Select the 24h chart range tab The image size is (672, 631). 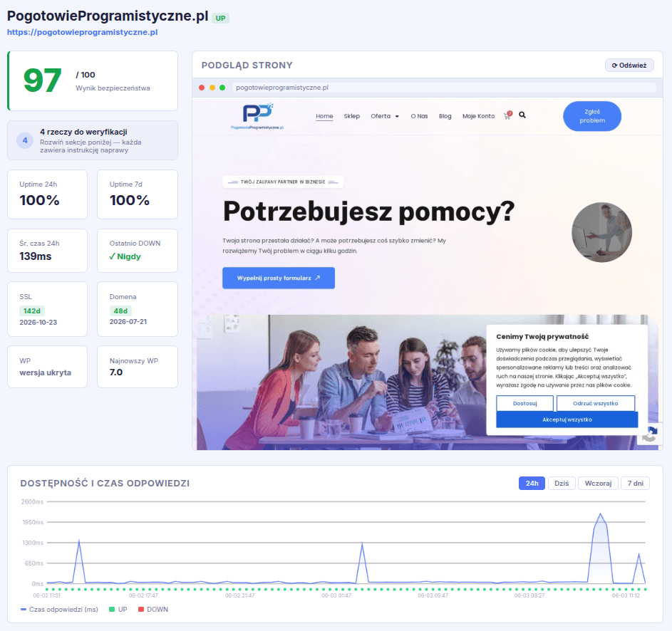tap(532, 483)
